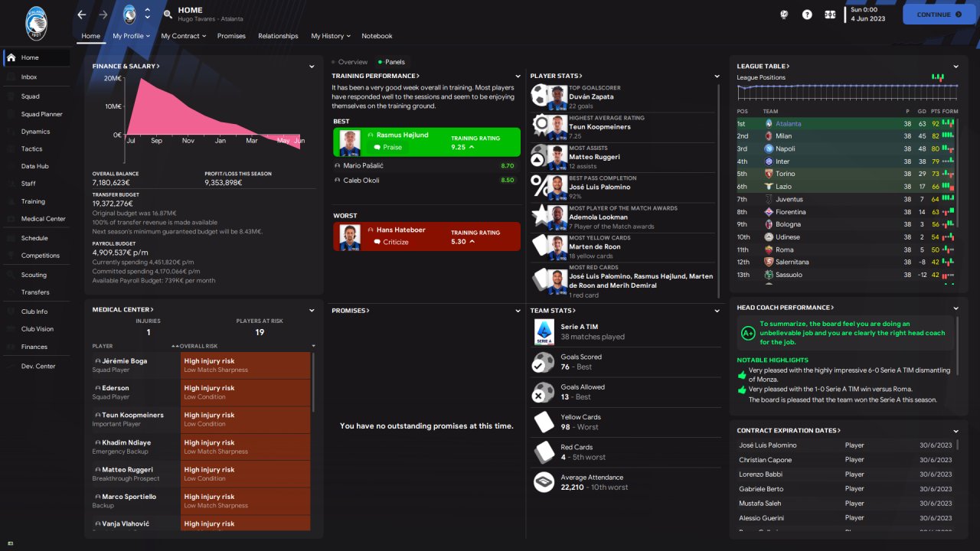The image size is (980, 551).
Task: Click the Serie A TIM logo in Team Stats
Action: (x=543, y=331)
